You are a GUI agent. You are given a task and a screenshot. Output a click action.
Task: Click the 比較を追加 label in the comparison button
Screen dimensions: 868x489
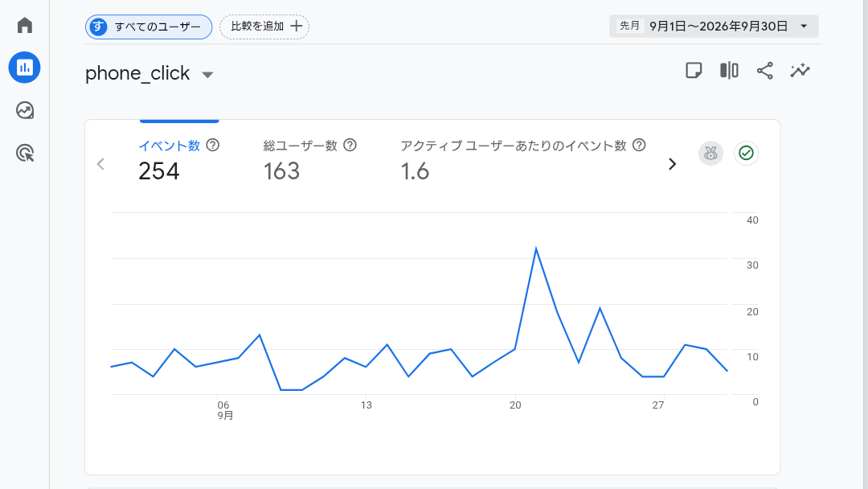click(257, 26)
